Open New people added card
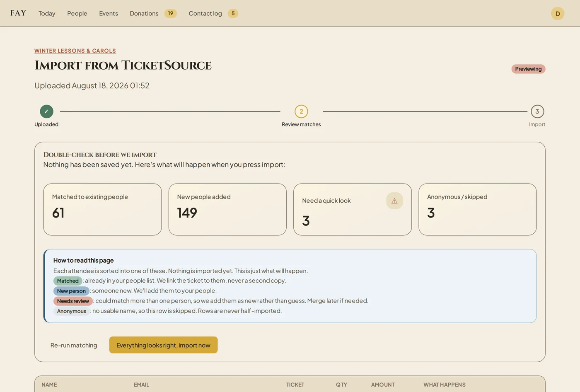580x392 pixels. click(x=227, y=209)
